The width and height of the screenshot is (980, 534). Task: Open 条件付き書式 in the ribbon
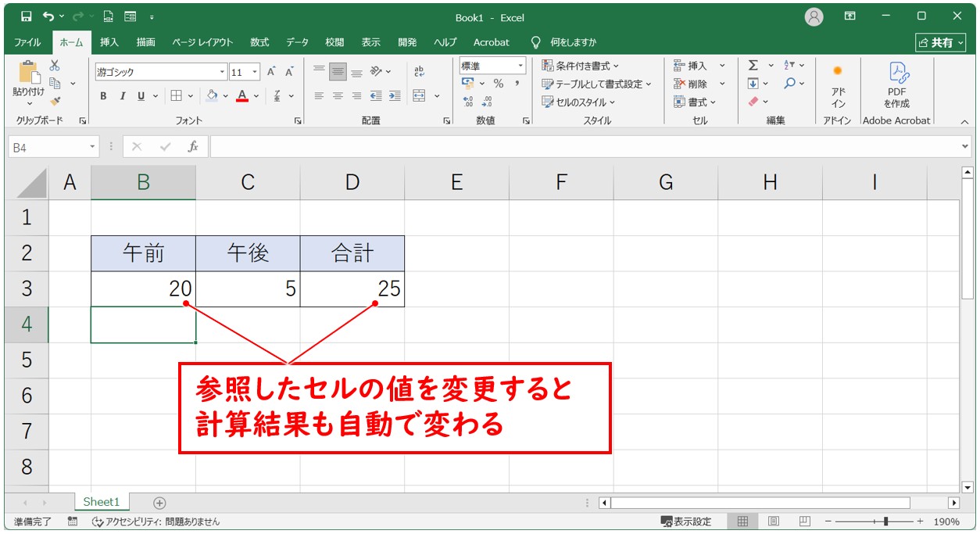coord(577,66)
